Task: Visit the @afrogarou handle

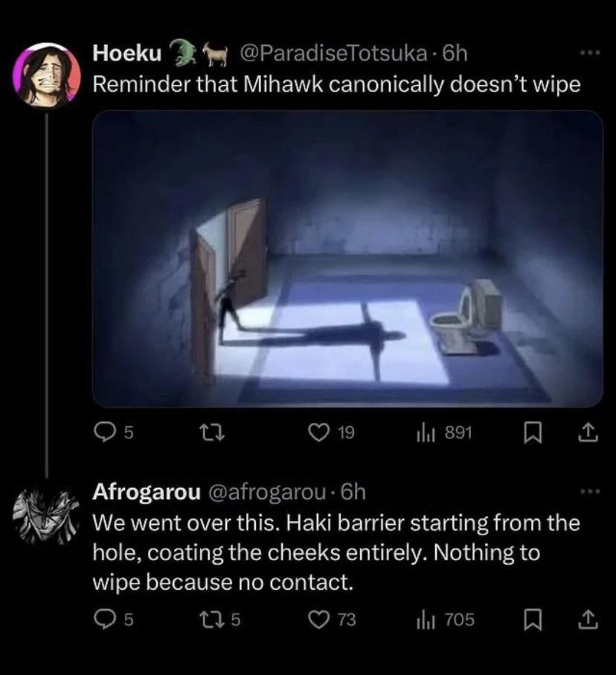Action: pyautogui.click(x=268, y=492)
